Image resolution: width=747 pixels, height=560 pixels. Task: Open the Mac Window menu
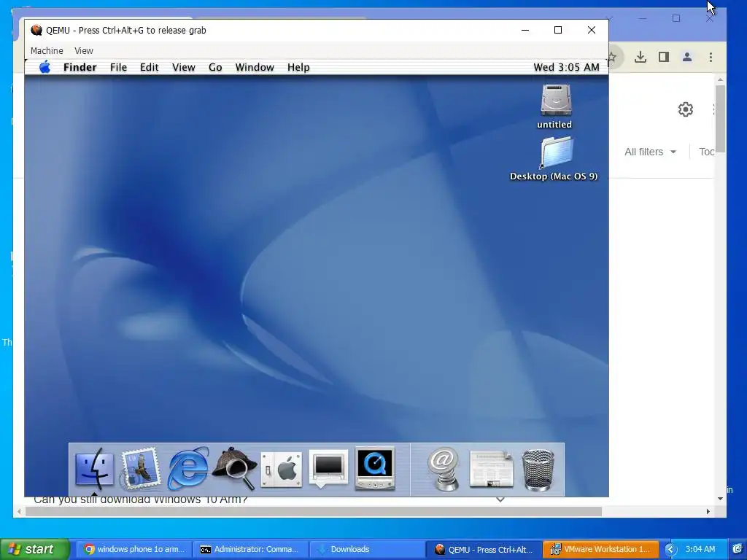tap(255, 67)
